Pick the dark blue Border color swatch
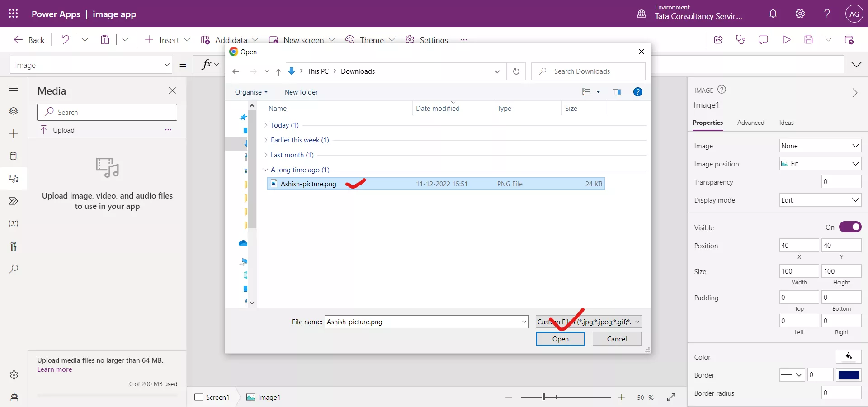Viewport: 868px width, 407px height. (x=849, y=375)
